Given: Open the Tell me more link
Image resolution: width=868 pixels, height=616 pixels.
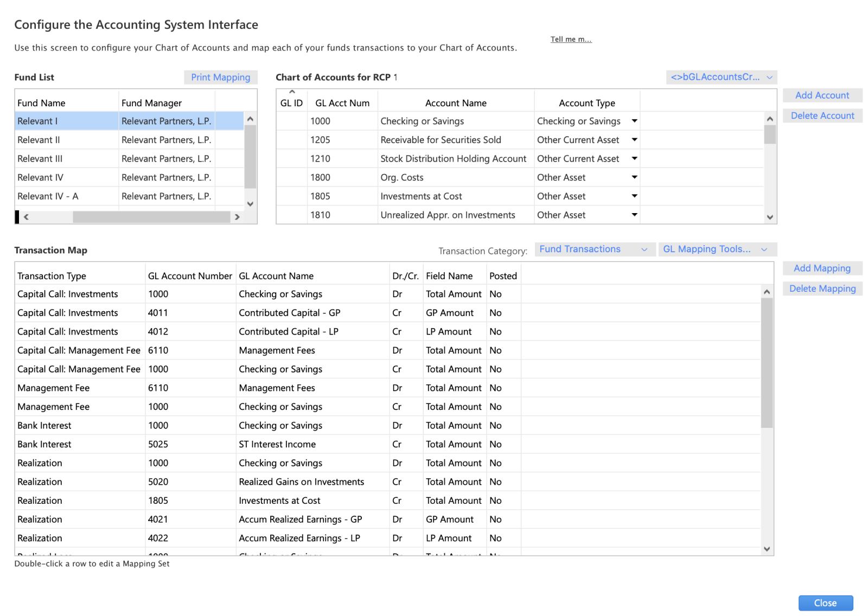Looking at the screenshot, I should 571,39.
